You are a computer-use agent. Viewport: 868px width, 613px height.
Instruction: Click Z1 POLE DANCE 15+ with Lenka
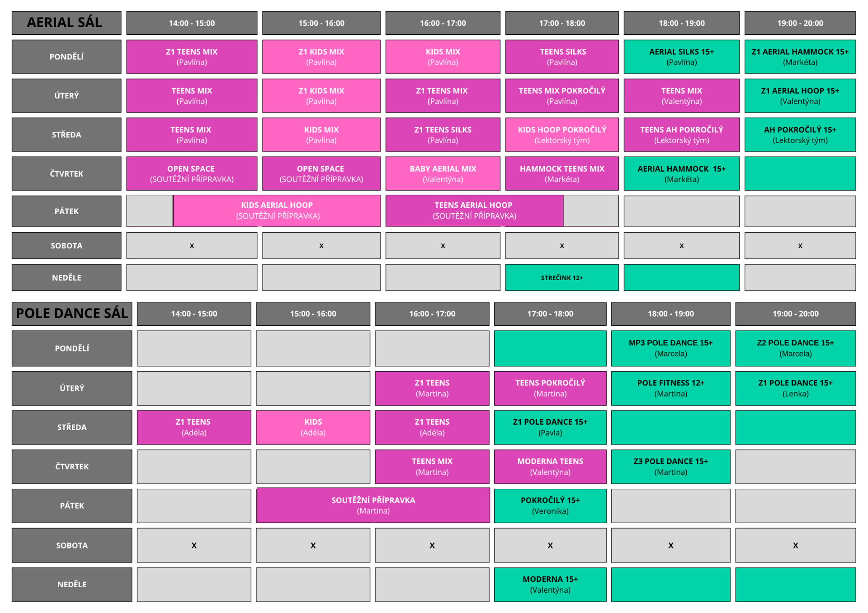coord(795,388)
